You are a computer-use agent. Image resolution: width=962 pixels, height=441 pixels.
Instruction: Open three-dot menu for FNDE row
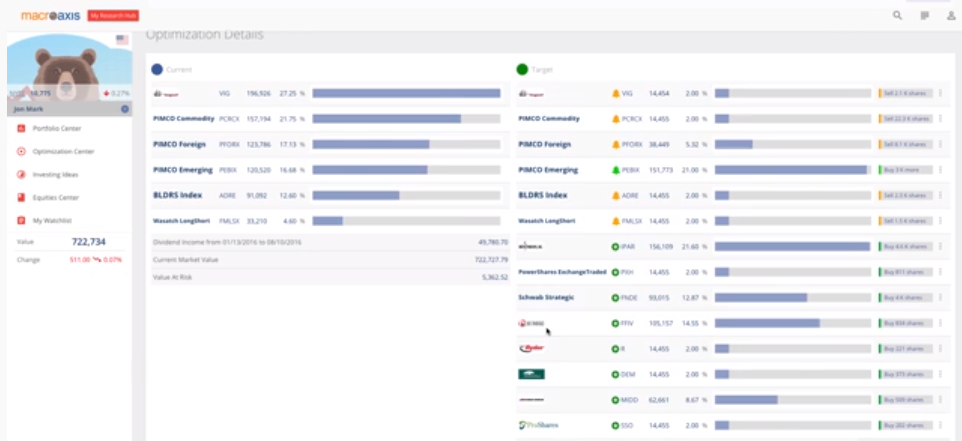(941, 297)
